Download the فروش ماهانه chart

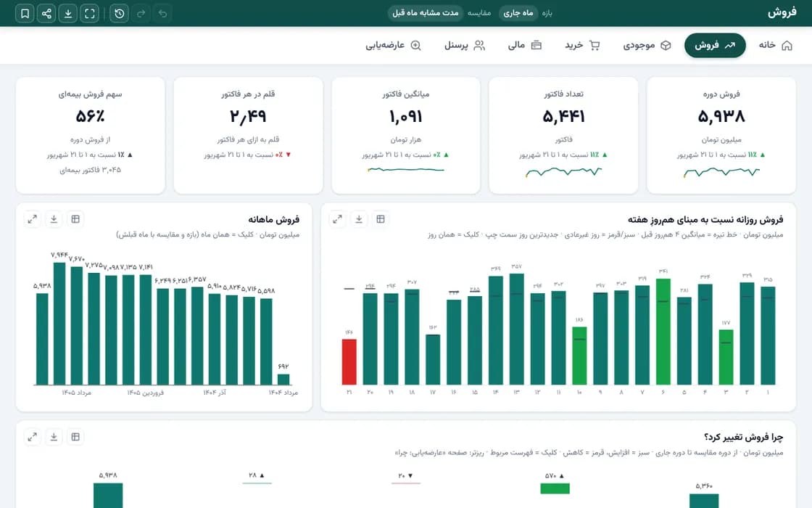pos(54,219)
